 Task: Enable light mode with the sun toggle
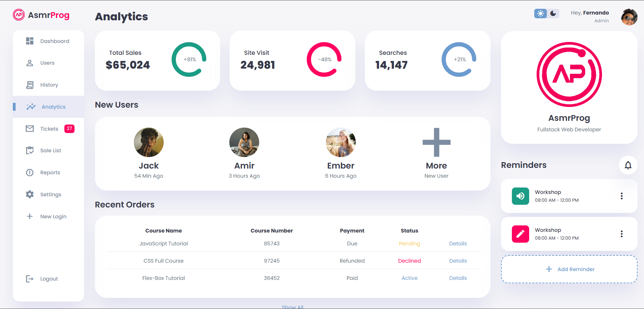pyautogui.click(x=540, y=13)
